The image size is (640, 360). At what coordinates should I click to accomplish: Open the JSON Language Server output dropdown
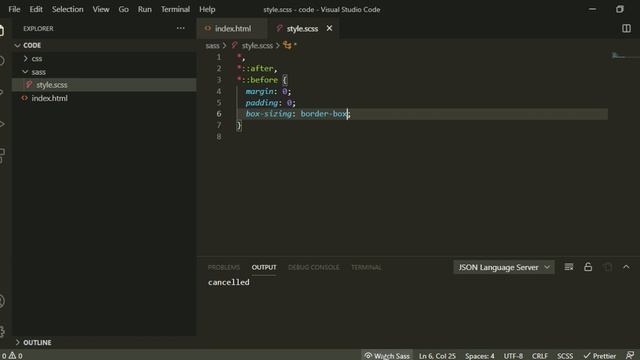point(504,267)
